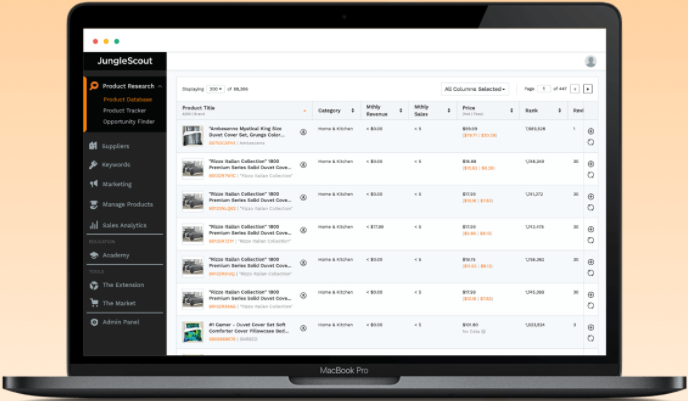688x401 pixels.
Task: Toggle the eye icon for the $16.88 Rizzo product
Action: [303, 165]
